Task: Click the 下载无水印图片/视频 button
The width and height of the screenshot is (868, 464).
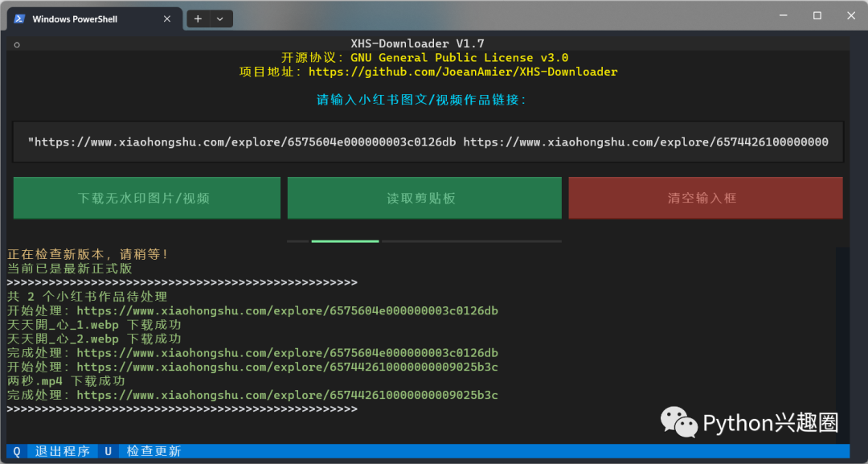Action: coord(147,198)
